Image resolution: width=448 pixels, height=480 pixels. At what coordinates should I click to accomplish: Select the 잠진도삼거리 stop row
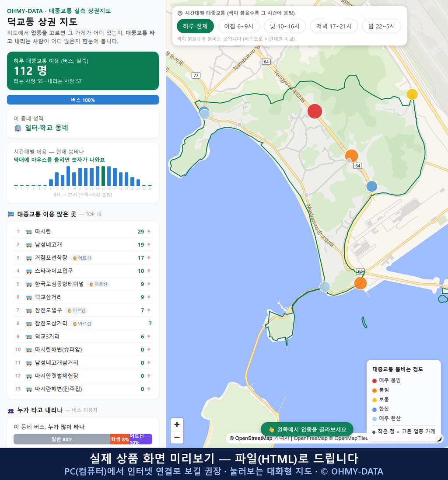click(83, 323)
